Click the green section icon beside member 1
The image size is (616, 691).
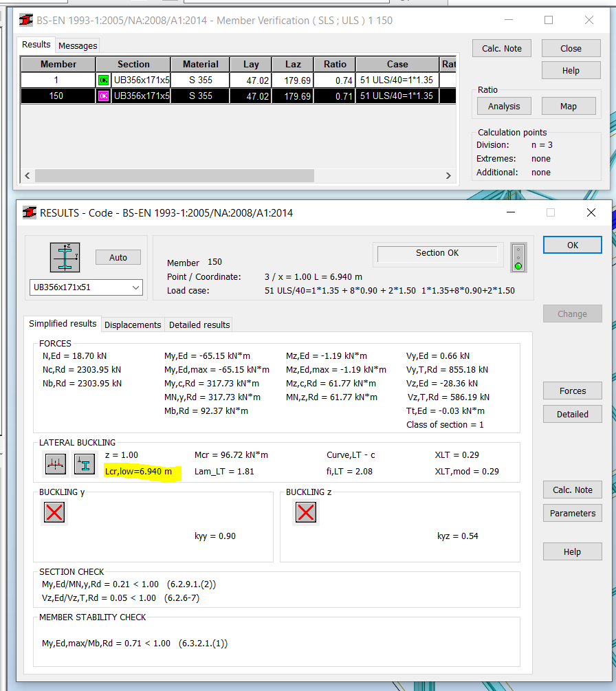point(104,80)
